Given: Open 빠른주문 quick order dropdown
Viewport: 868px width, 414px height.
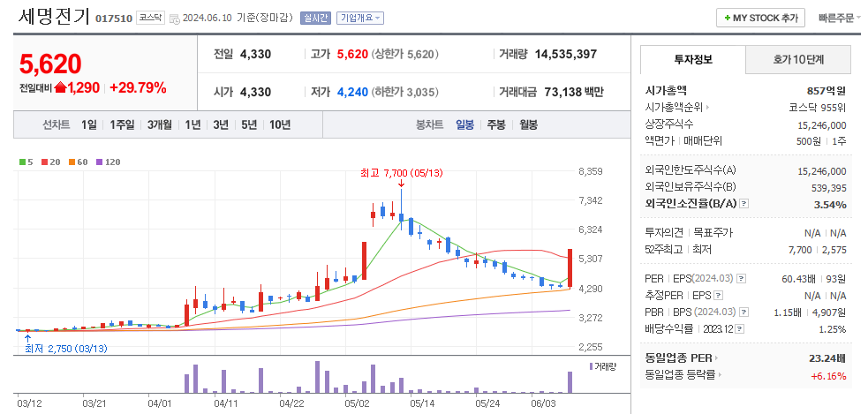Looking at the screenshot, I should (840, 19).
